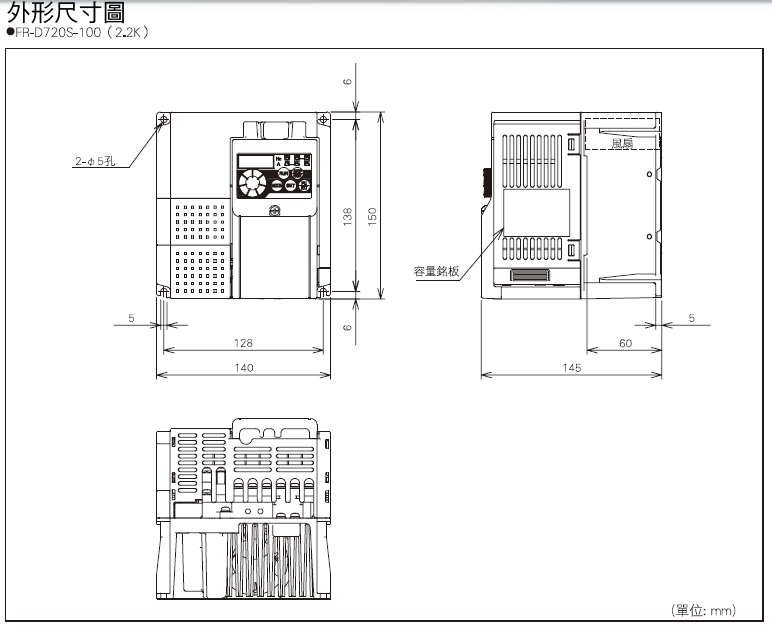The image size is (772, 628).
Task: Click the MODE key on the operation panel
Action: (x=277, y=186)
